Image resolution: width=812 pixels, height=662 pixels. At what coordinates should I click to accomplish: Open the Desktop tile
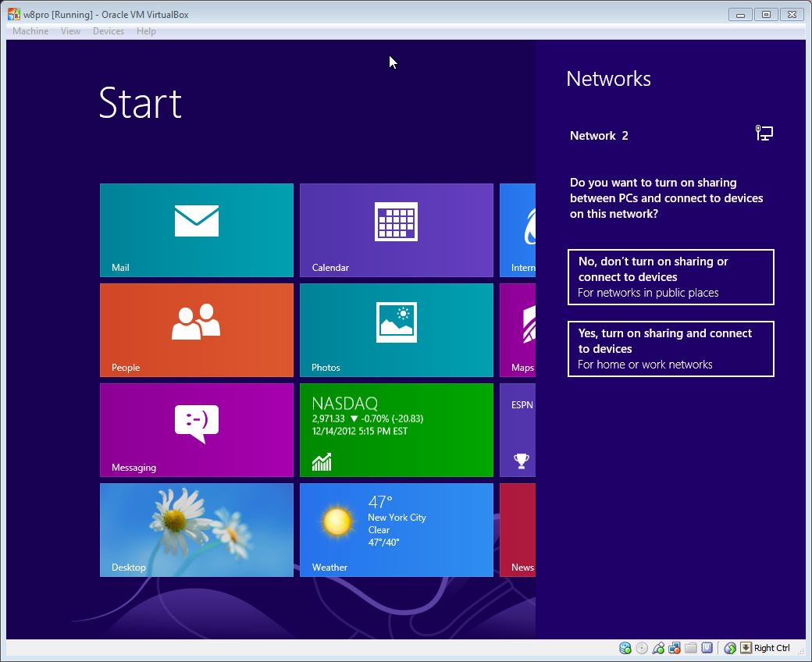[x=196, y=529]
